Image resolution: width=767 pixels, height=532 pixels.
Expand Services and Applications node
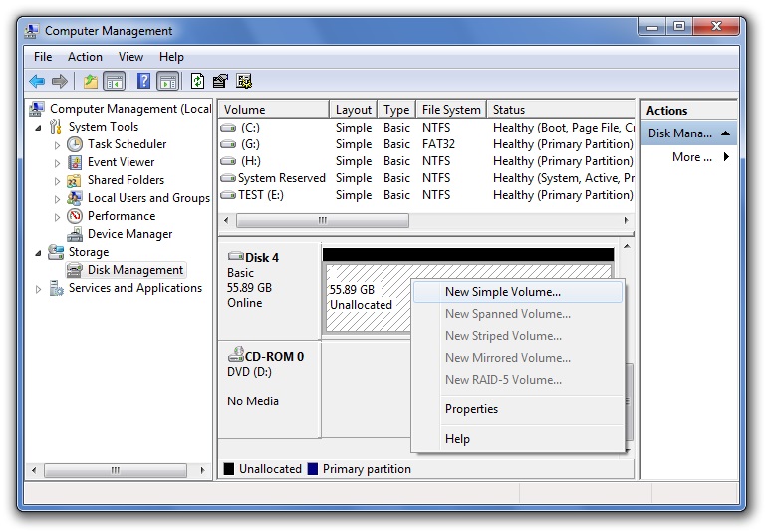point(40,289)
